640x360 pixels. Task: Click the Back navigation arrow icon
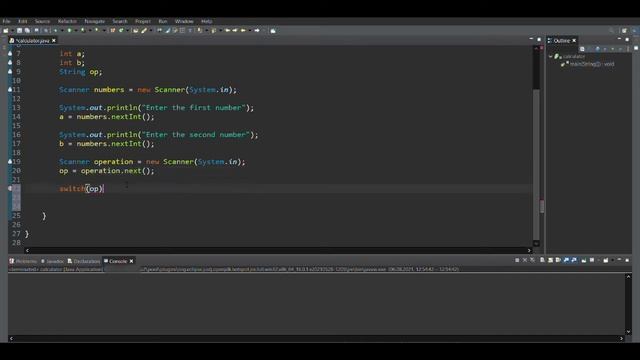coord(244,31)
